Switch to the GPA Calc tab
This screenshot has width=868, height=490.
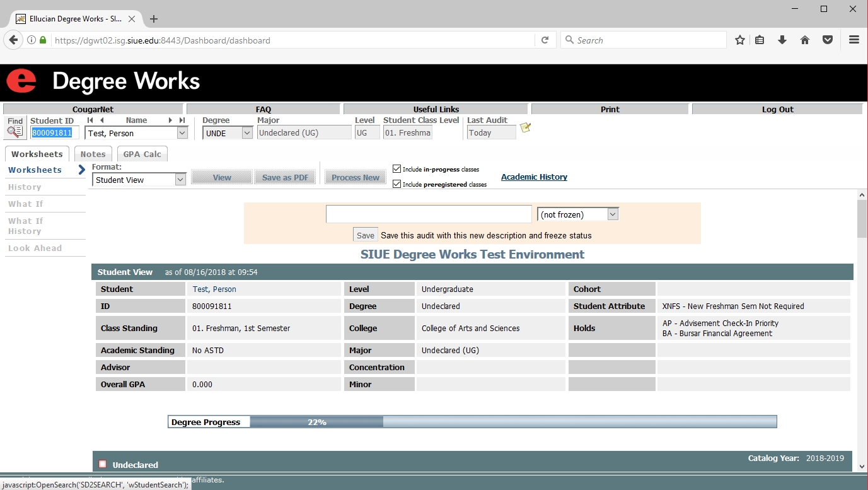[142, 155]
